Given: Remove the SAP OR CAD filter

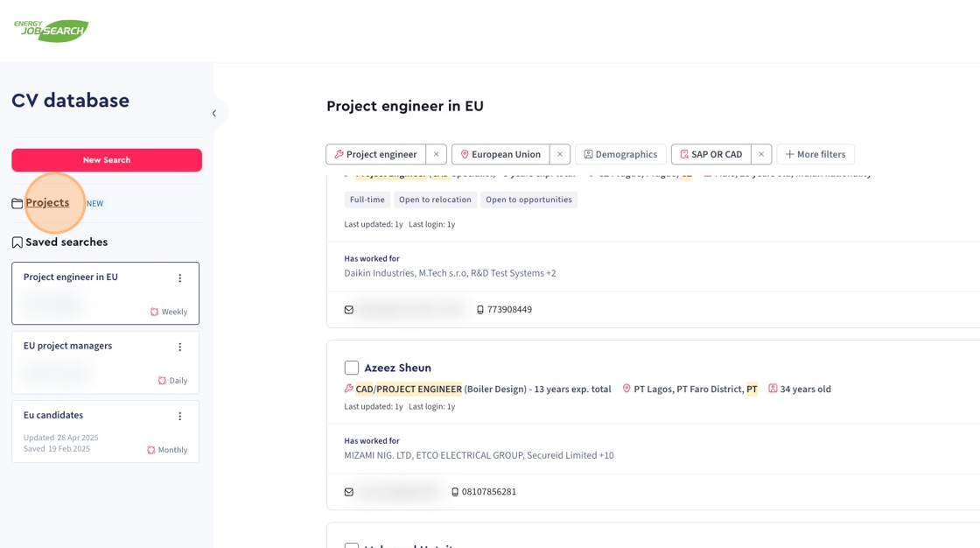Looking at the screenshot, I should click(x=761, y=154).
